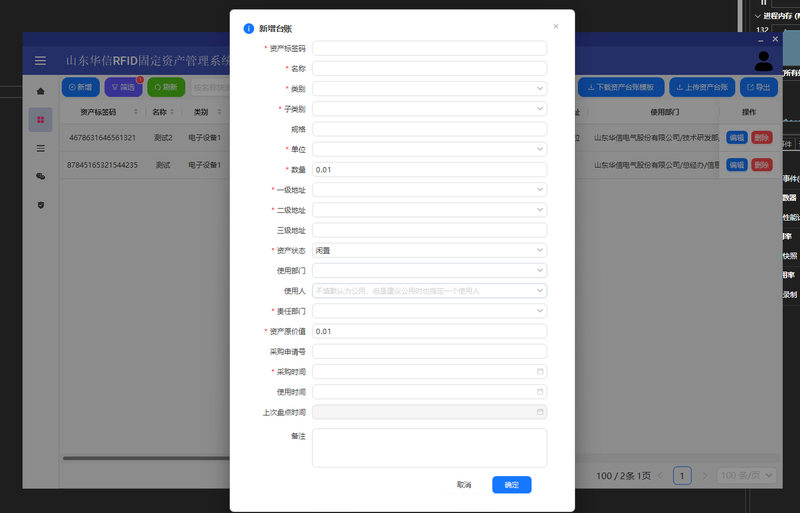Expand the 责任部门 dropdown
Viewport: 800px width, 513px height.
click(430, 311)
